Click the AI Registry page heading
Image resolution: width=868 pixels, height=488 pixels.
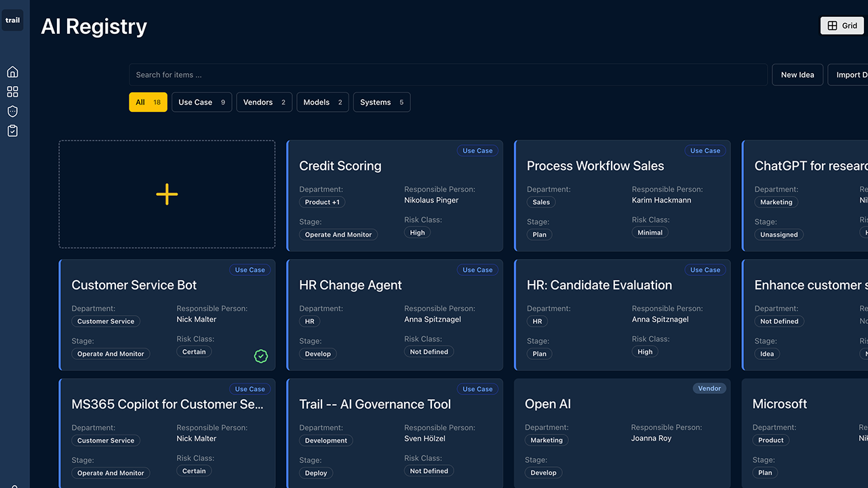click(94, 26)
